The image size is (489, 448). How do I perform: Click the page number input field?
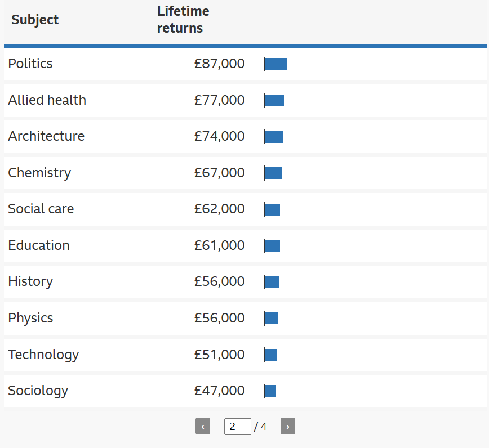tap(237, 426)
